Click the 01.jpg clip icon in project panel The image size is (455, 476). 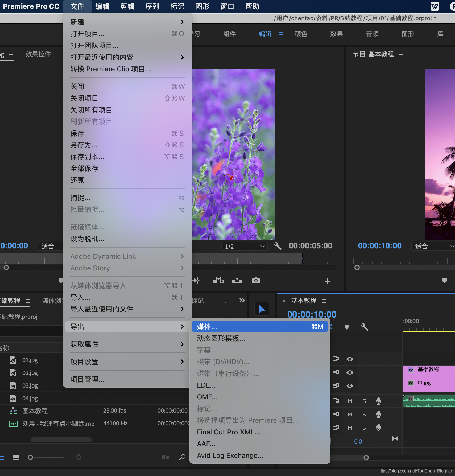tap(13, 360)
